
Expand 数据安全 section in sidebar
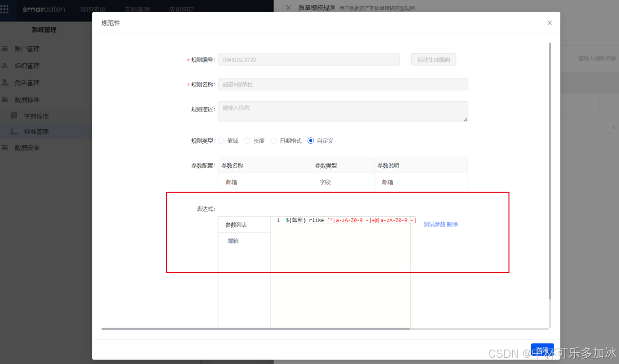click(x=27, y=148)
